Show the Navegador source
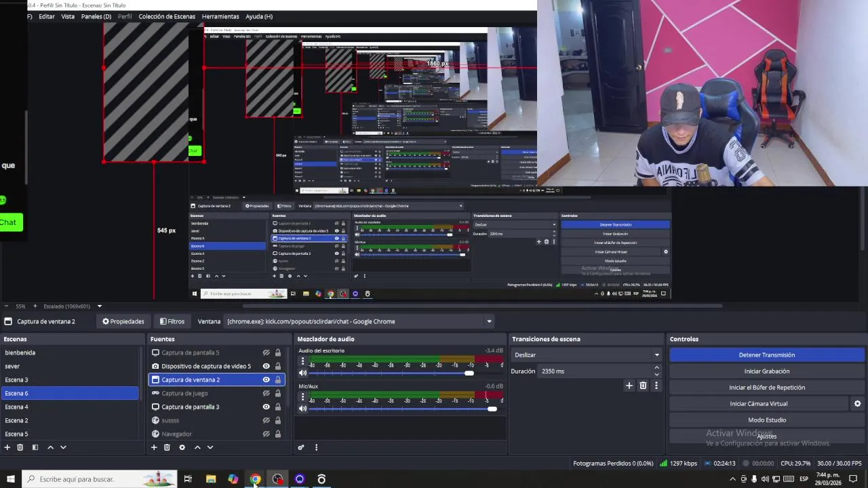 [266, 434]
